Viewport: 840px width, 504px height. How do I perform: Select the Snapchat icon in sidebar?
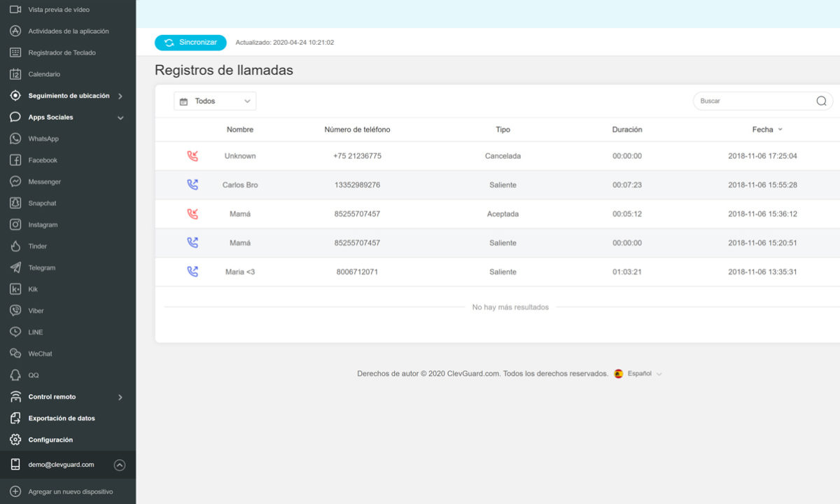click(15, 203)
